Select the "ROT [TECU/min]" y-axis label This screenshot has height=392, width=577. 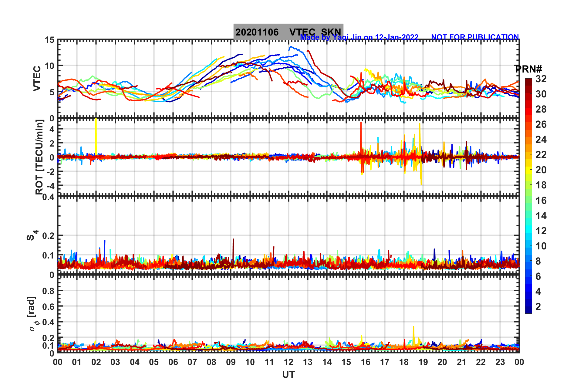point(39,157)
